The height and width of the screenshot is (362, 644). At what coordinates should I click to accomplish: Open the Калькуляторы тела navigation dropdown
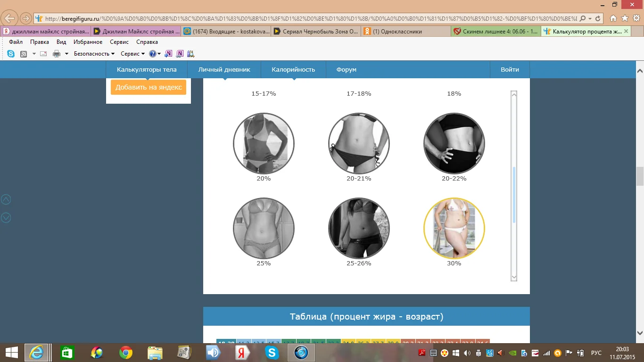point(147,70)
